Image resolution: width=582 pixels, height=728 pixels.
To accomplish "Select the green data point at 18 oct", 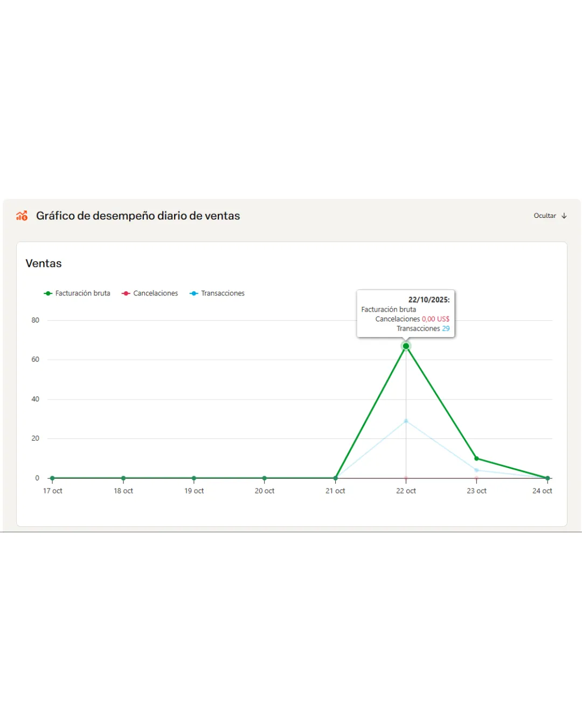I will point(123,478).
